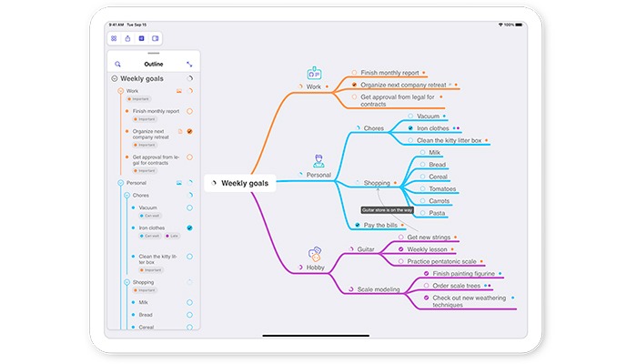Click tag dot after Clean the kitty litter box node
Screen dimensions: 637x364
click(x=486, y=140)
